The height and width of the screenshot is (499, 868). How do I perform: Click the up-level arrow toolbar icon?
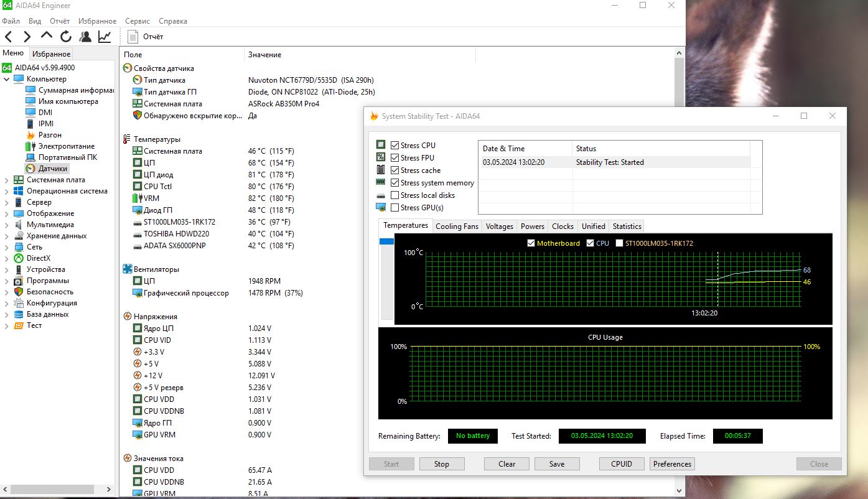point(47,36)
